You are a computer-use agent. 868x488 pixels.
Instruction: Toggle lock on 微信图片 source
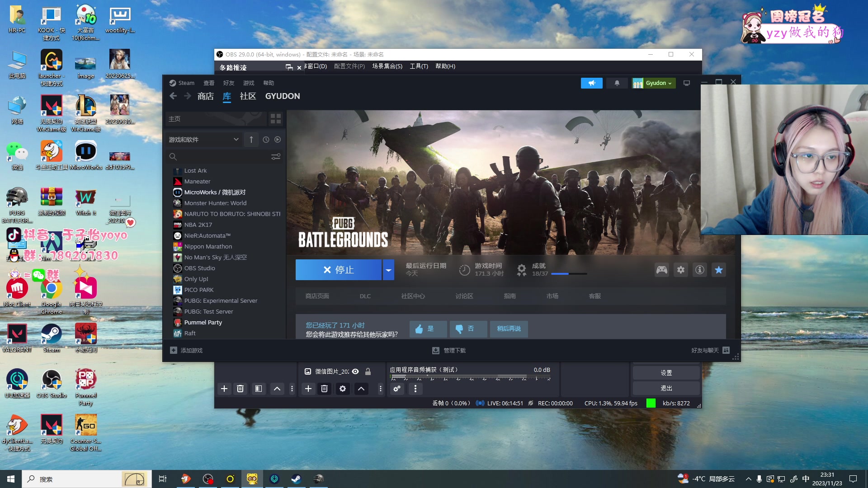pyautogui.click(x=368, y=371)
